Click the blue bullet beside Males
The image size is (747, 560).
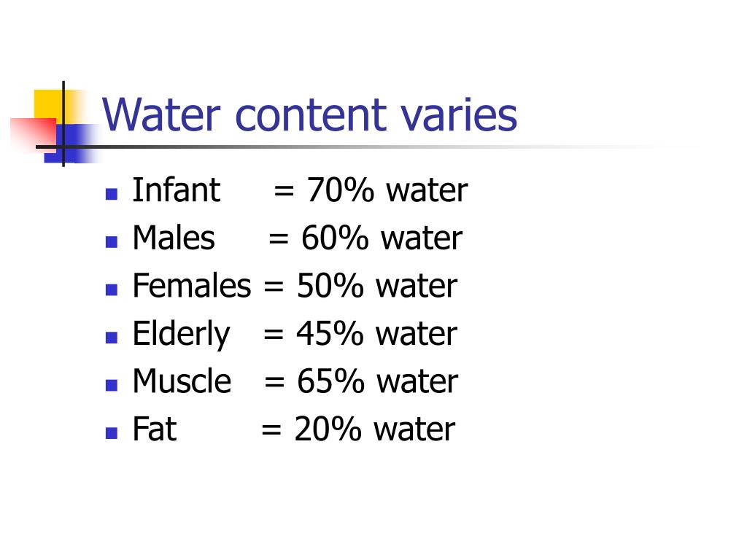pyautogui.click(x=112, y=242)
